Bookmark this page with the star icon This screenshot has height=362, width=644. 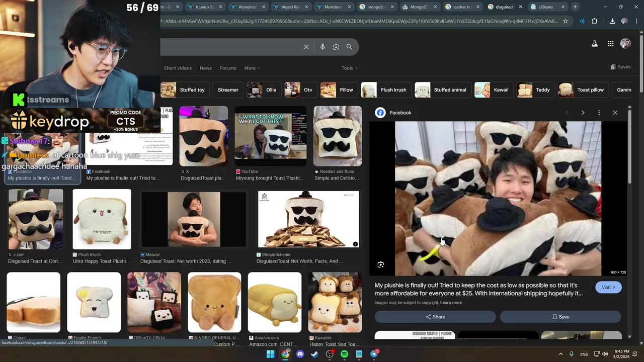pos(566,21)
